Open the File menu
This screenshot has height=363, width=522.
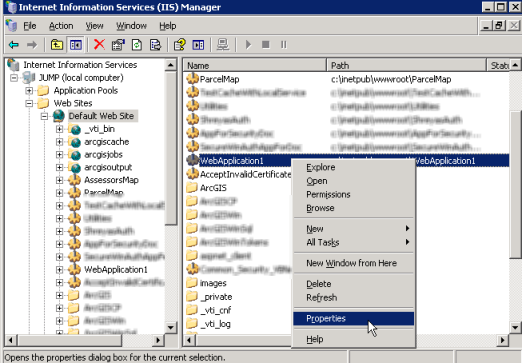click(x=30, y=26)
